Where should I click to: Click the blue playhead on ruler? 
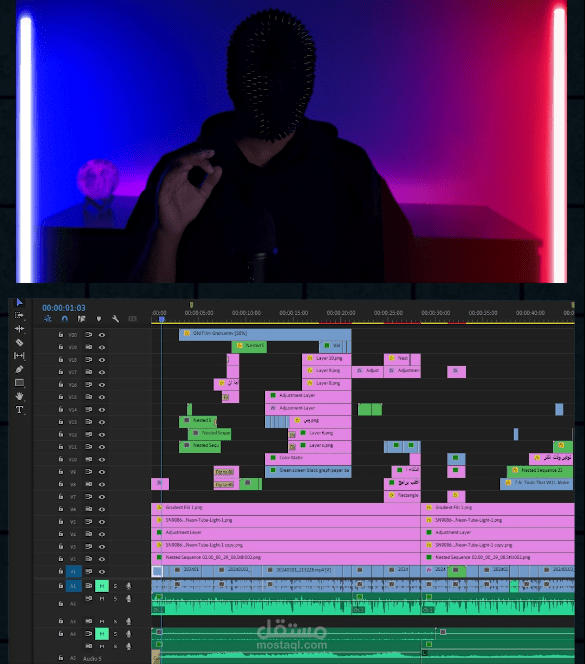tap(161, 319)
